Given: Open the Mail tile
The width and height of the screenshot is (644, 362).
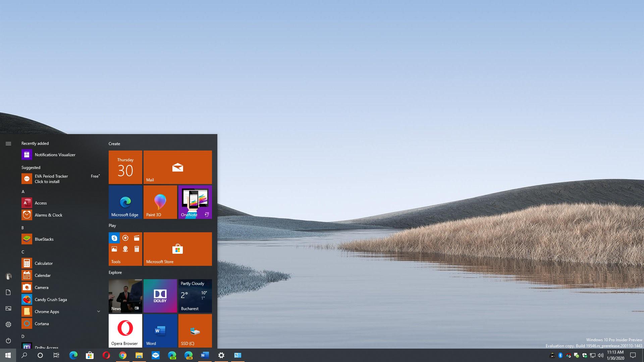Looking at the screenshot, I should pyautogui.click(x=178, y=167).
